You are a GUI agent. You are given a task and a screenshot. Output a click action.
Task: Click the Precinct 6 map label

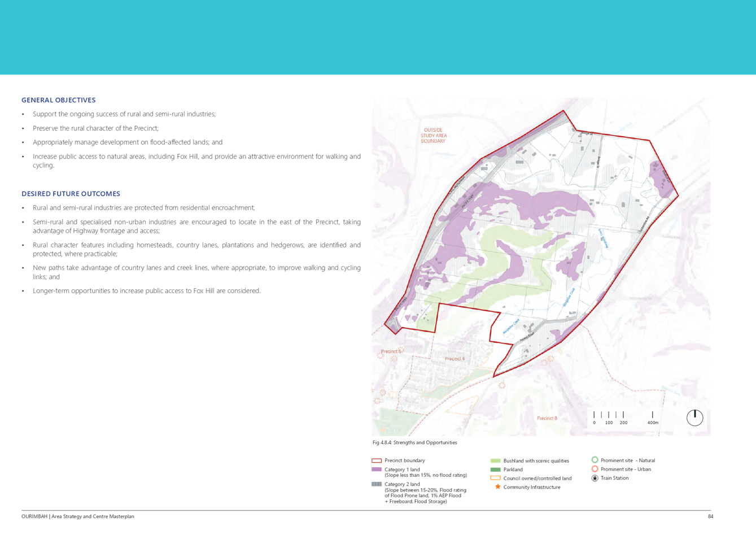tap(455, 359)
